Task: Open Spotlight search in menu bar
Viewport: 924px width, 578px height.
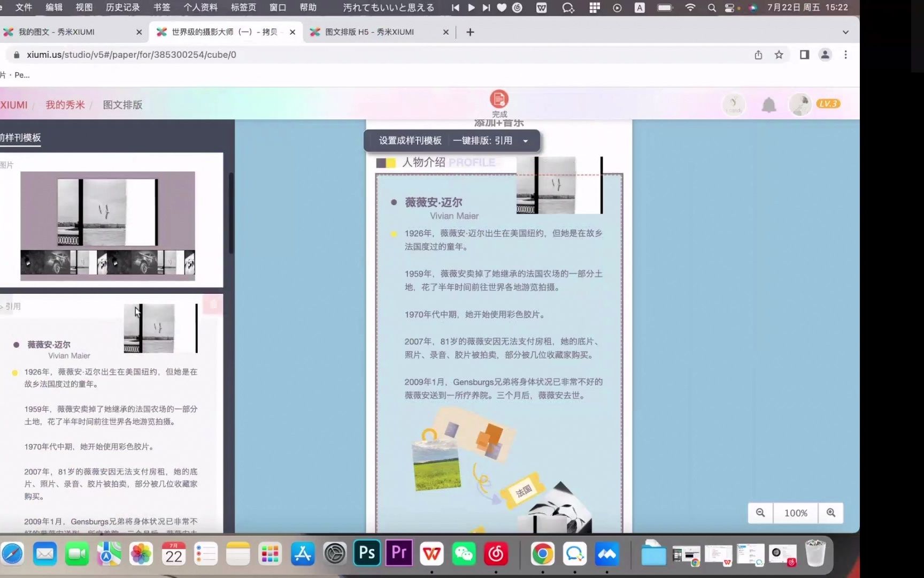Action: [x=711, y=7]
